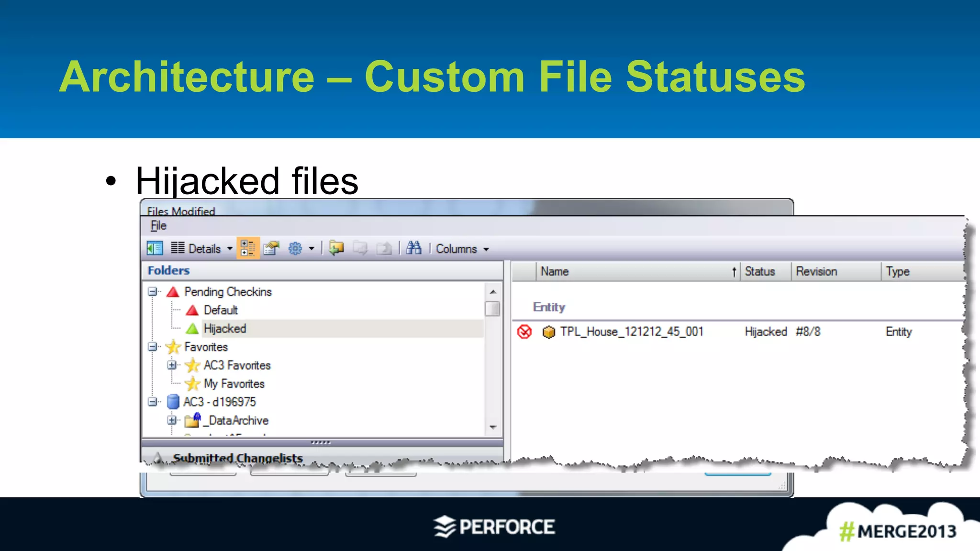Click the properties window icon with pencil
Viewport: 980px width, 551px height.
pos(271,248)
